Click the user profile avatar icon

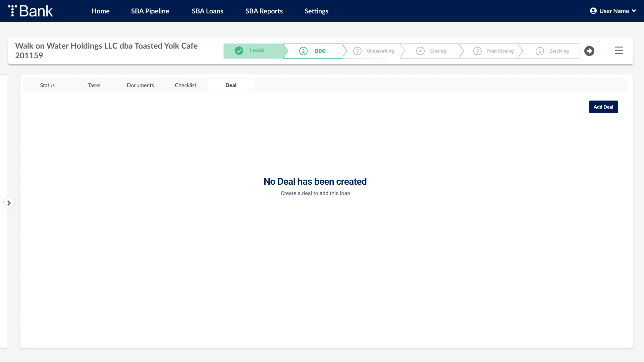[593, 11]
